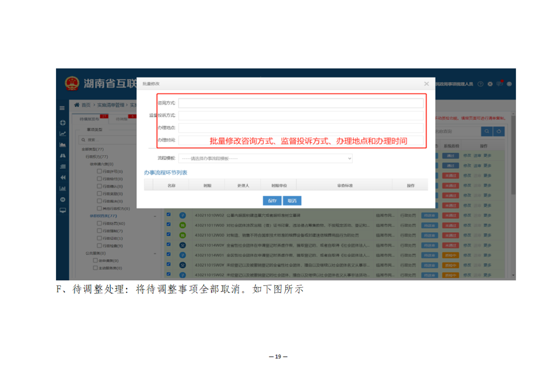The height and width of the screenshot is (392, 556).
Task: Open the messages icon with red badge
Action: tap(500, 84)
